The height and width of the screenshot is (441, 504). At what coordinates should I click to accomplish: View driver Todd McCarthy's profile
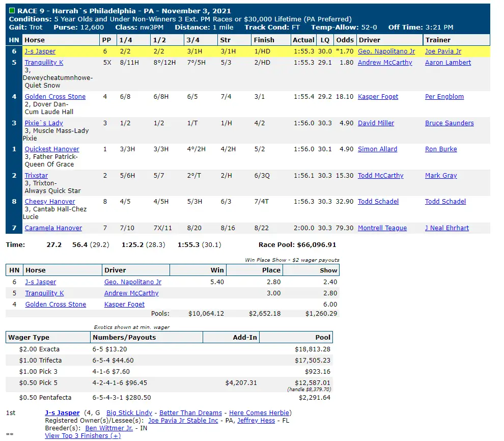[381, 176]
